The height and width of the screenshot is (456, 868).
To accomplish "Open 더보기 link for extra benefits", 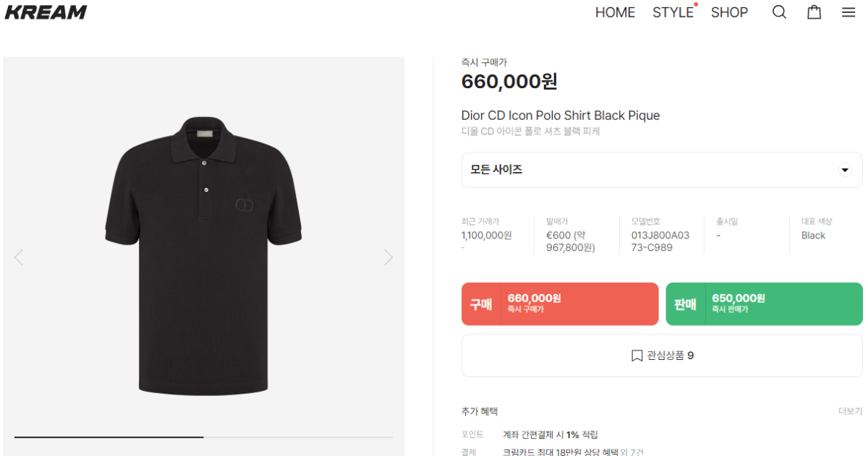I will pos(850,411).
